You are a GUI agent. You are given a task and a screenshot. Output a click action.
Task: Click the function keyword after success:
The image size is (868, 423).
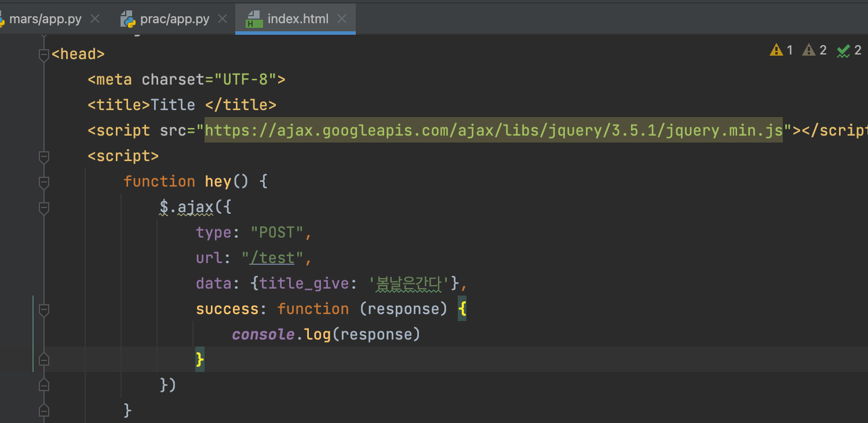313,309
